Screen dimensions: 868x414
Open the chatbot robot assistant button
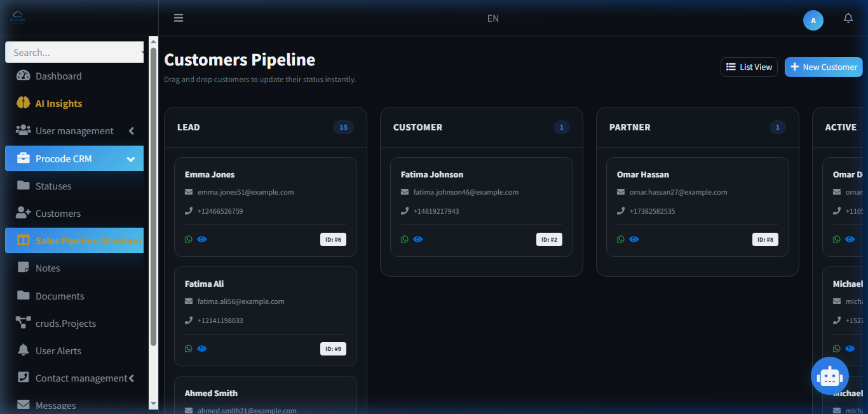tap(830, 376)
